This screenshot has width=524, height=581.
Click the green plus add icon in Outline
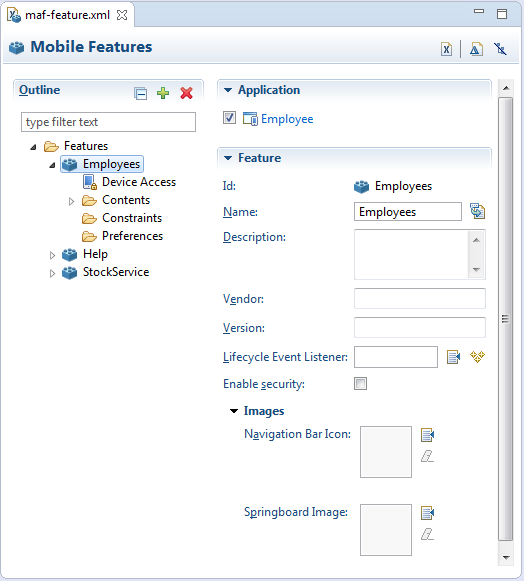(163, 93)
